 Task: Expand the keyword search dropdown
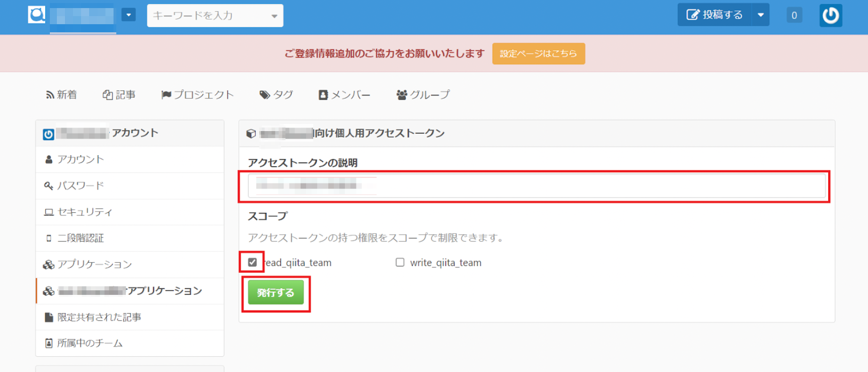(274, 16)
